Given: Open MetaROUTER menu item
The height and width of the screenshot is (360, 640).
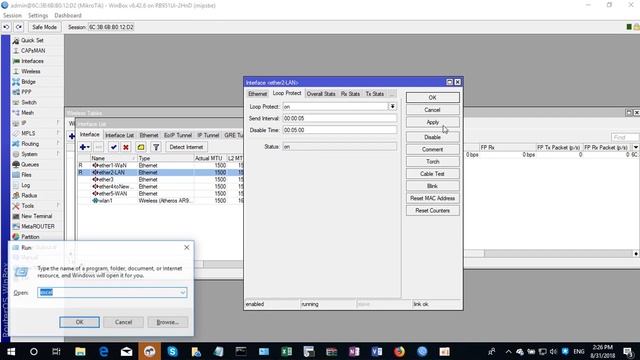Looking at the screenshot, I should (x=38, y=227).
